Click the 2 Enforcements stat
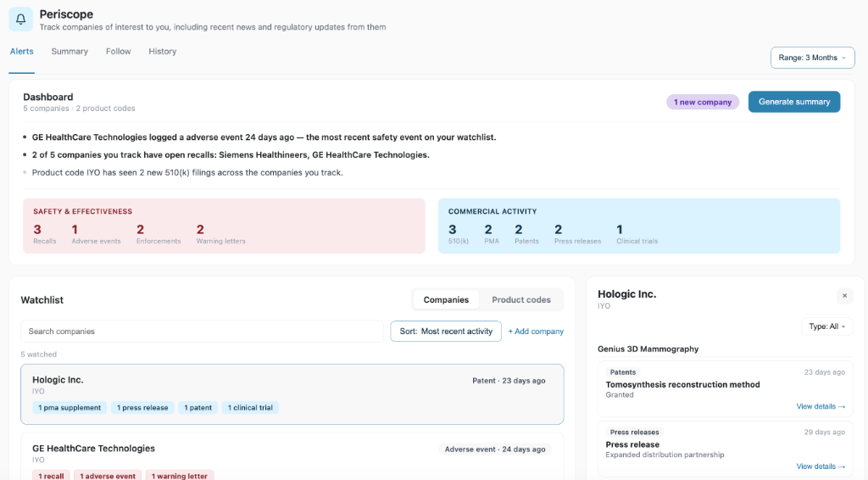Screen dimensions: 868x480 159,233
